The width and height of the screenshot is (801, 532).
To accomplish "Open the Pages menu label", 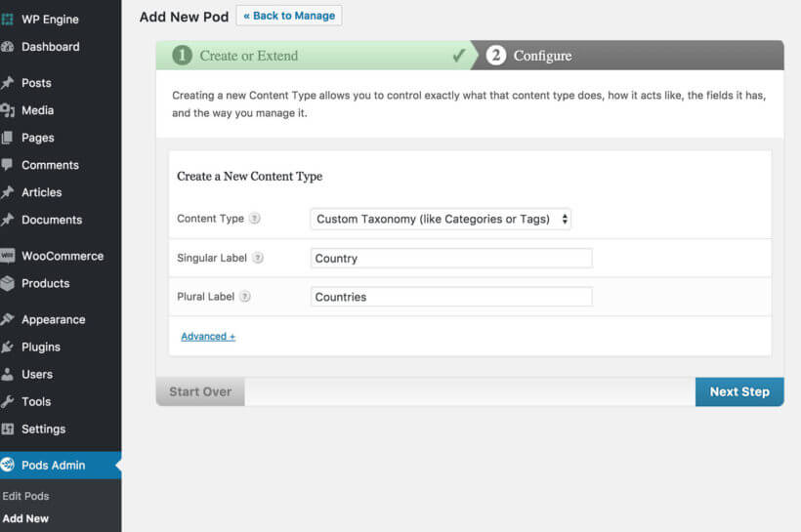I will pyautogui.click(x=38, y=138).
